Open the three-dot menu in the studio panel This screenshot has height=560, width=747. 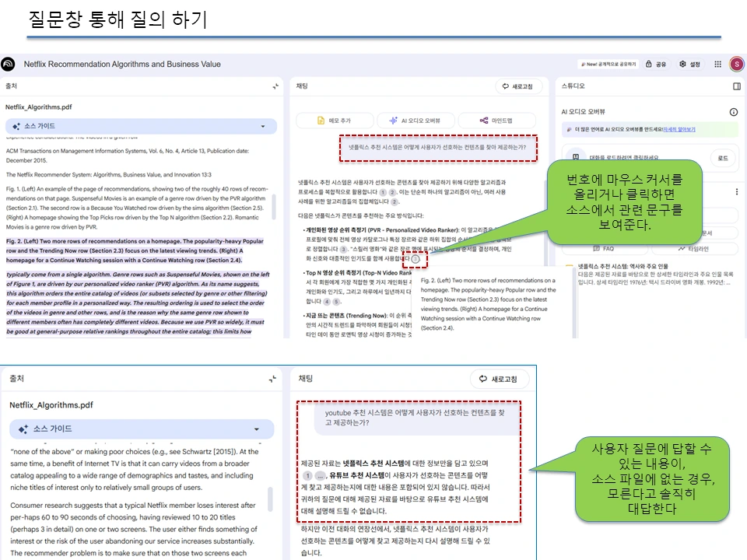click(737, 191)
